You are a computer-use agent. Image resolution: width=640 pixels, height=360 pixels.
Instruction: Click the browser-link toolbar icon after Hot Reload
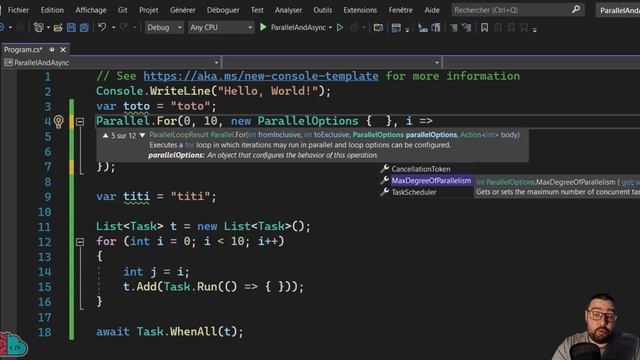(378, 27)
